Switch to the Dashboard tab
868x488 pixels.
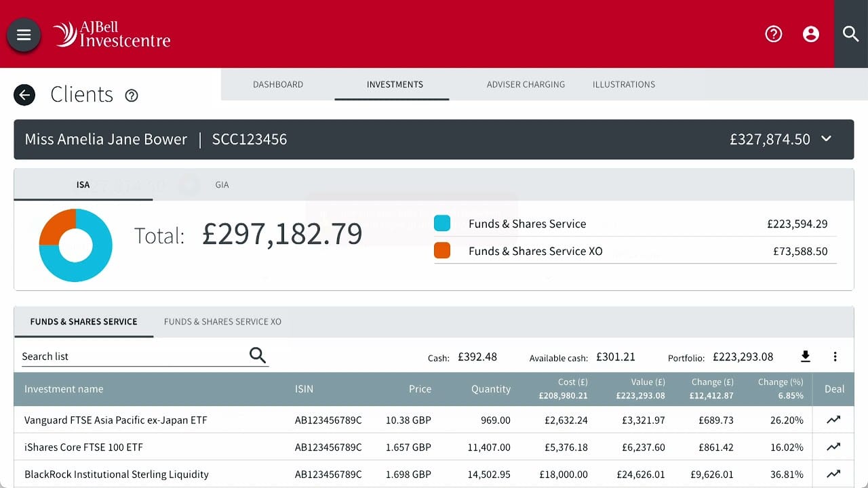coord(278,85)
